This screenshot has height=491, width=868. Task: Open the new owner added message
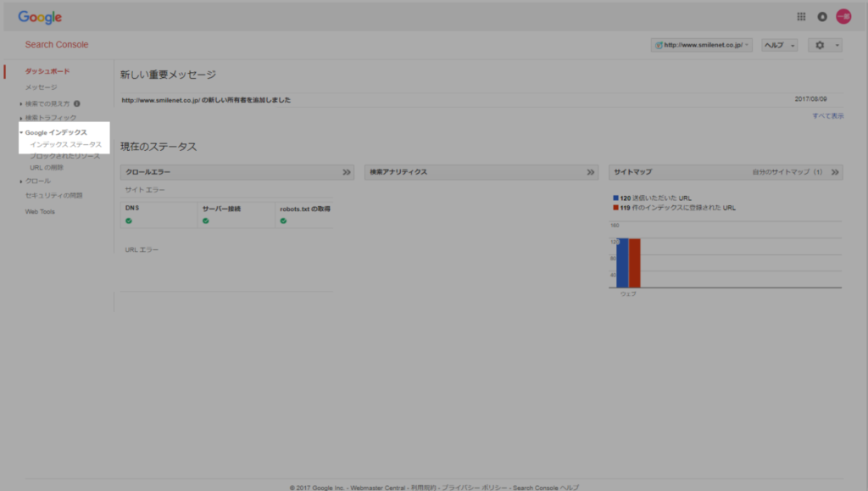click(206, 100)
